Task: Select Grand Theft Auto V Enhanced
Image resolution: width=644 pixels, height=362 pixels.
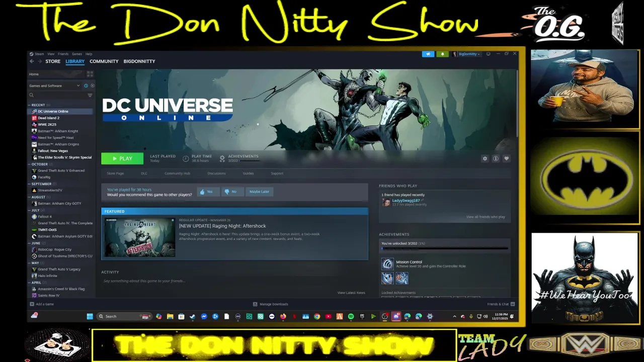Action: (61, 171)
